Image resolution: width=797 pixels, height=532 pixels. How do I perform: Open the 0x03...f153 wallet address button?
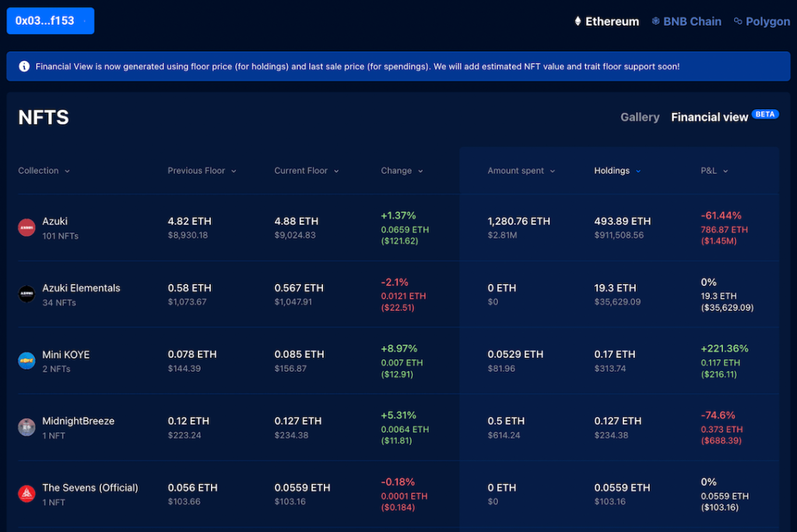[x=51, y=21]
